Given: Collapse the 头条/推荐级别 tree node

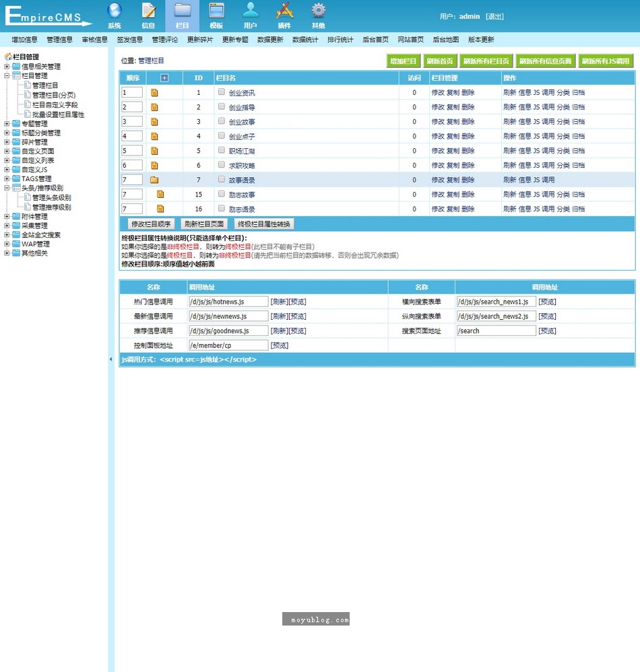Looking at the screenshot, I should 7,189.
